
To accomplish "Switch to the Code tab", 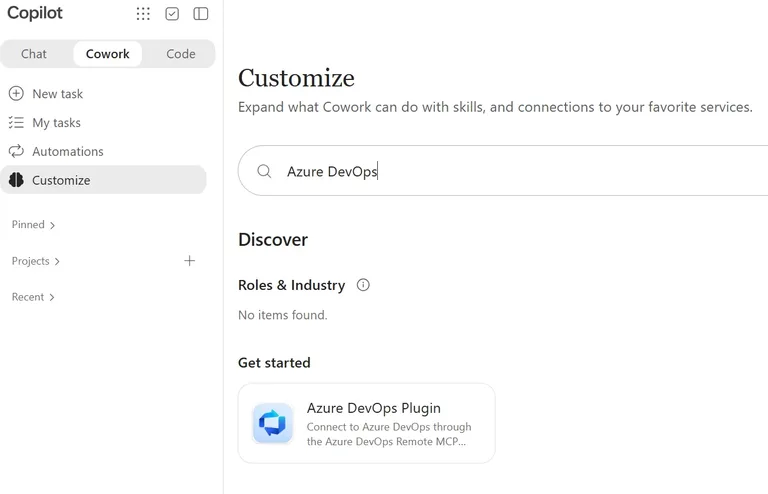I will point(181,54).
